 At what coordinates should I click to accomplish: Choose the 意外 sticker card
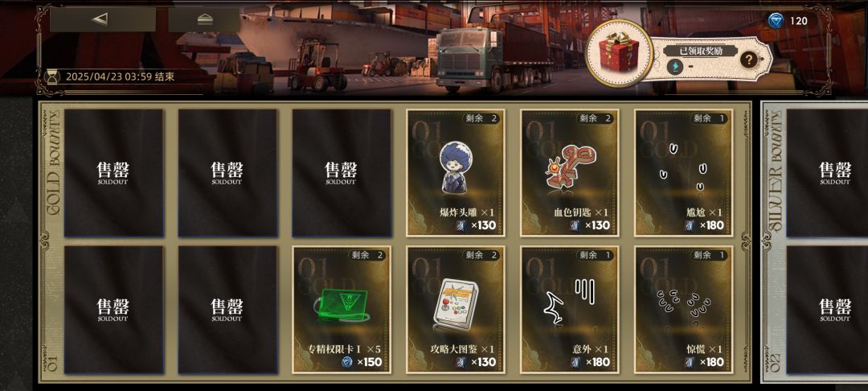click(x=570, y=310)
